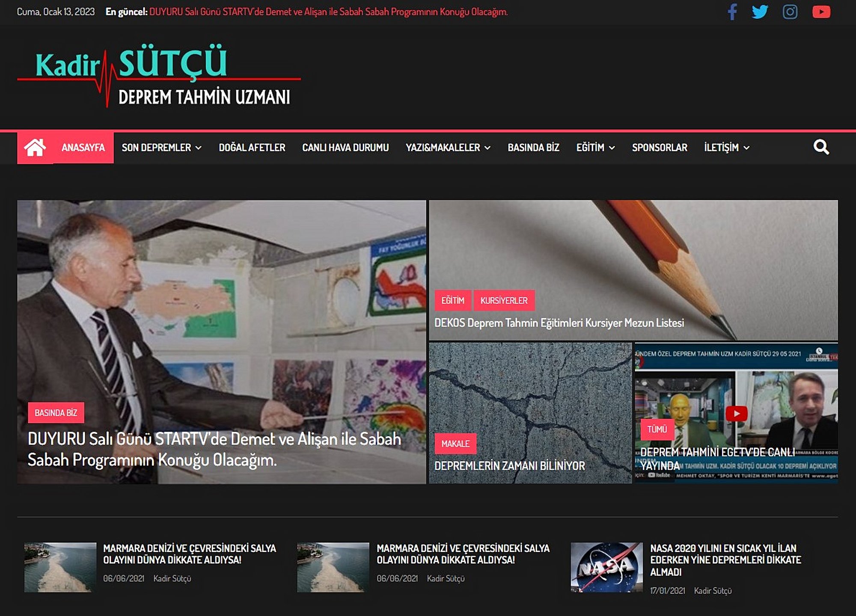Click the home icon in the navigation bar

(35, 148)
